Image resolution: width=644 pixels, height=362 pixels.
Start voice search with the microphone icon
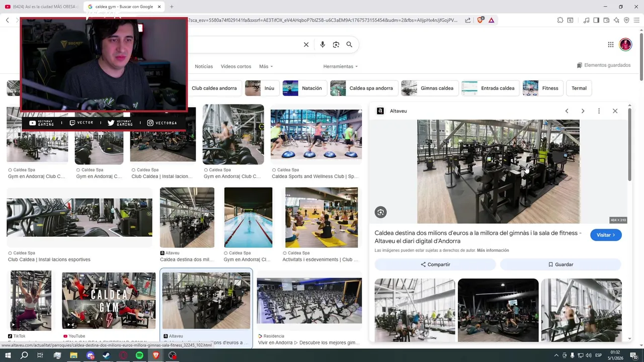point(323,45)
